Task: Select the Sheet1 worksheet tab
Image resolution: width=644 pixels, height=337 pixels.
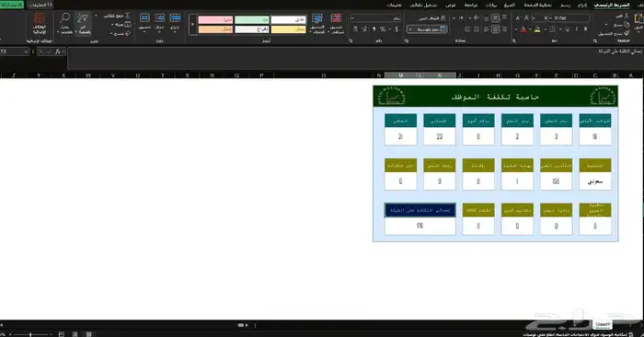Action: (603, 325)
